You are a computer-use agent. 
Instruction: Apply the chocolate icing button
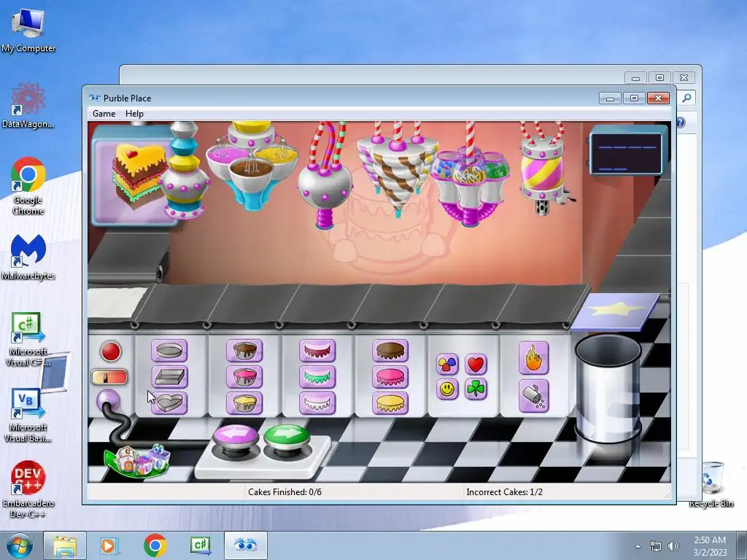390,351
